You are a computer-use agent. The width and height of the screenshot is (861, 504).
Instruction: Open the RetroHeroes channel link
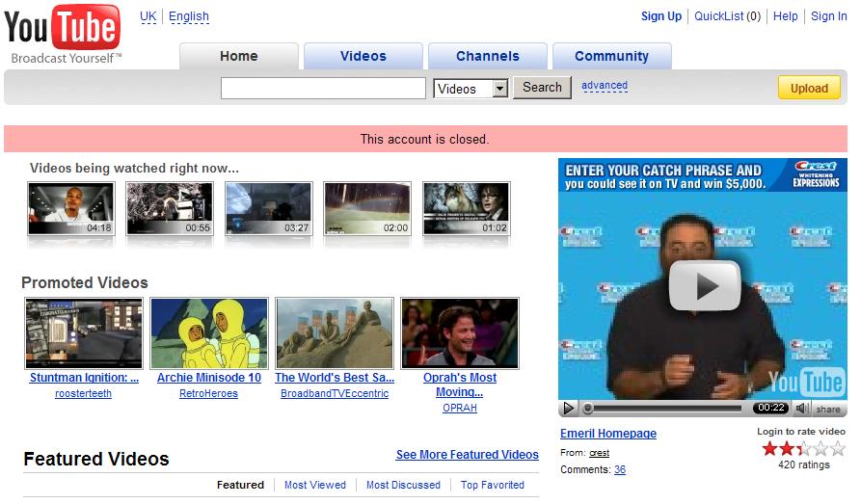pyautogui.click(x=208, y=393)
